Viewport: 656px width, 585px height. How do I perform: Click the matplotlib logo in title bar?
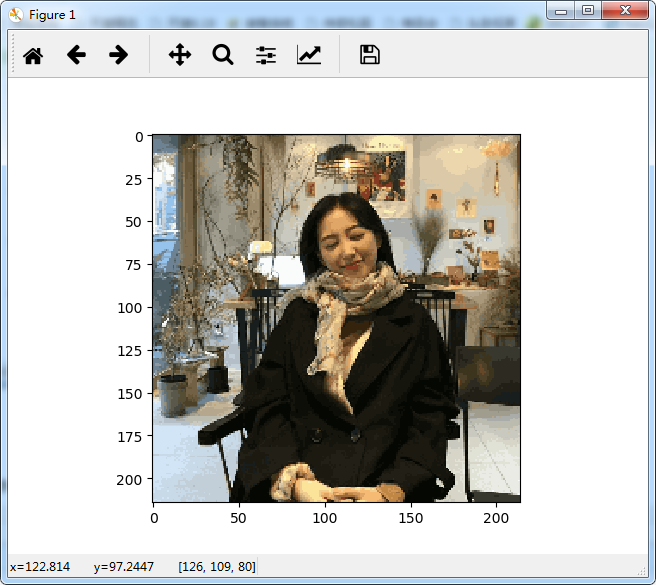tap(15, 15)
